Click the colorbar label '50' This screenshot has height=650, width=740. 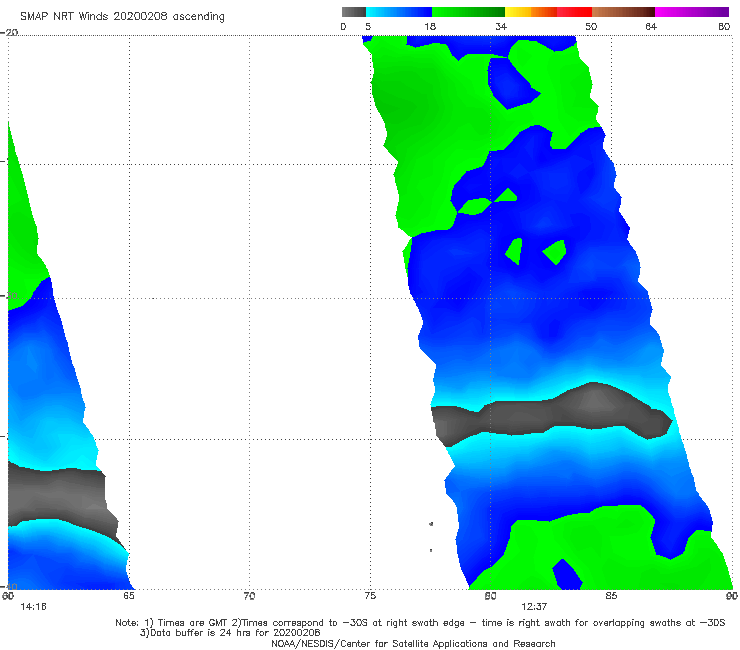point(591,26)
